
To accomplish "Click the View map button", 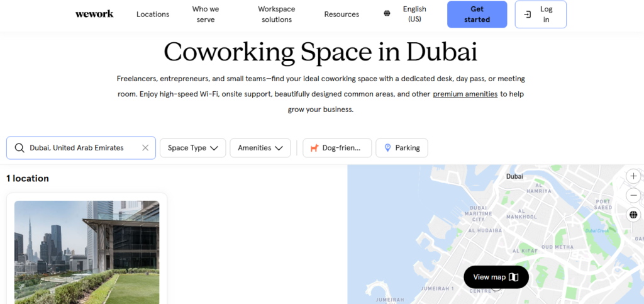I will coord(496,277).
